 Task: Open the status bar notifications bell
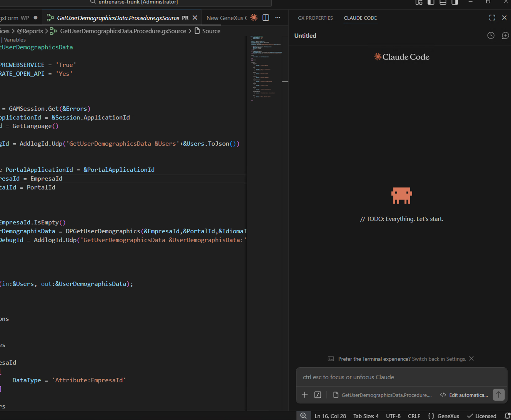tap(507, 416)
